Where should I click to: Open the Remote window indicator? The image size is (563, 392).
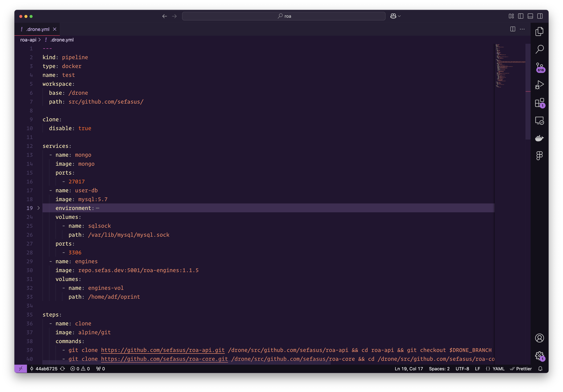tap(21, 369)
